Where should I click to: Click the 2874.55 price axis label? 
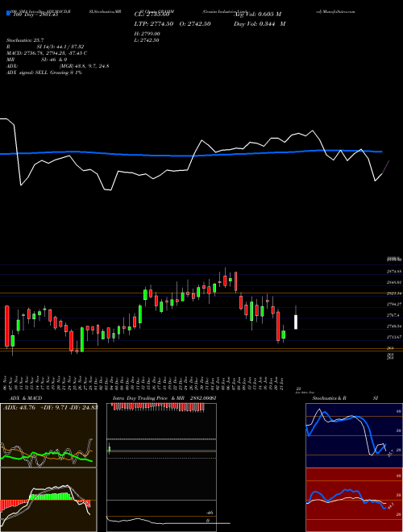click(394, 272)
